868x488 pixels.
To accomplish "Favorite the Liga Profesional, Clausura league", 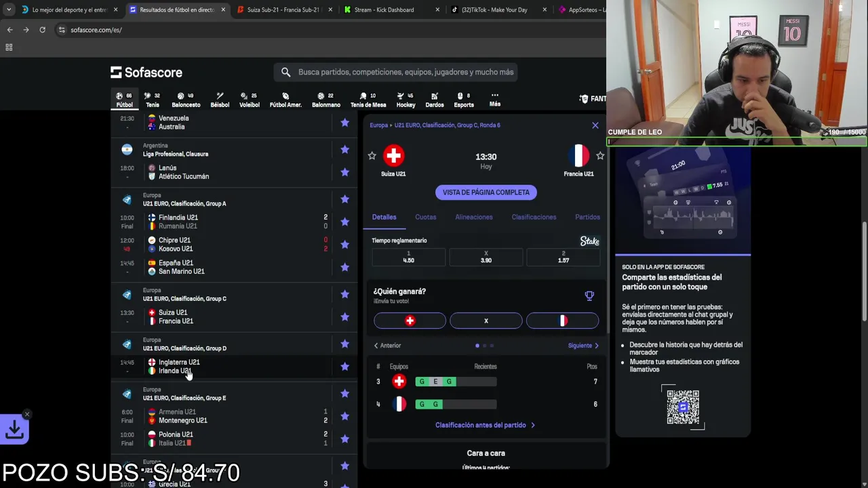I will point(344,149).
